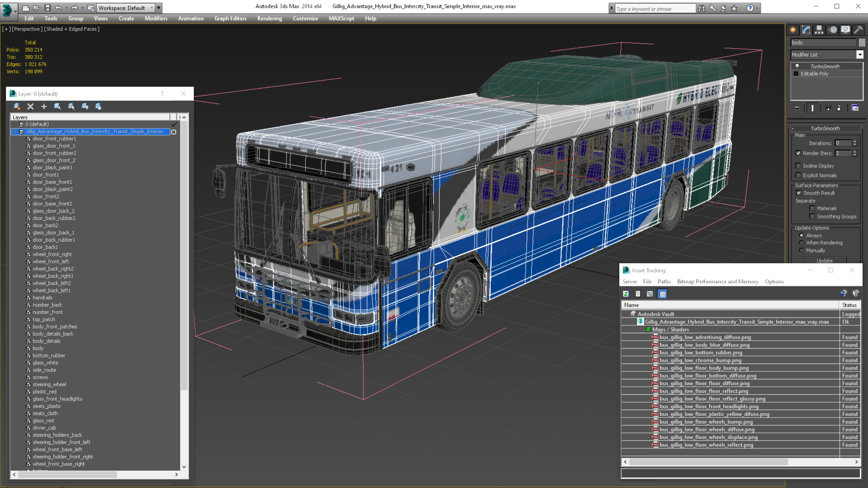
Task: Open the Help icon dropdown arrow
Action: pos(757,8)
